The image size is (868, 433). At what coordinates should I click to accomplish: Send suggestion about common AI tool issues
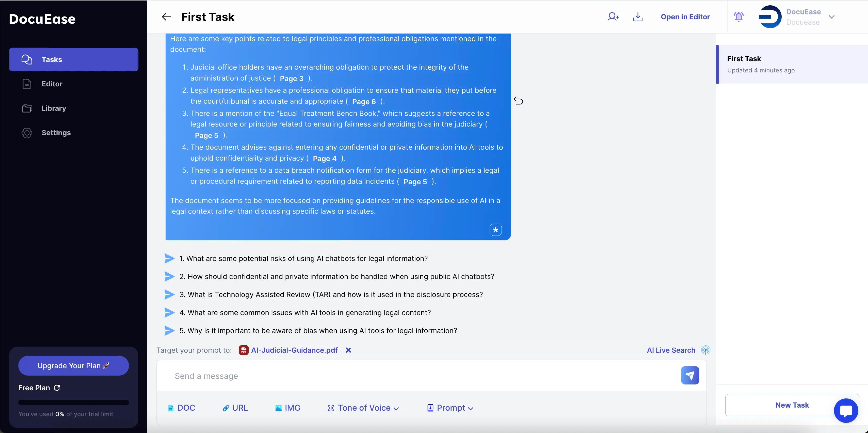169,313
